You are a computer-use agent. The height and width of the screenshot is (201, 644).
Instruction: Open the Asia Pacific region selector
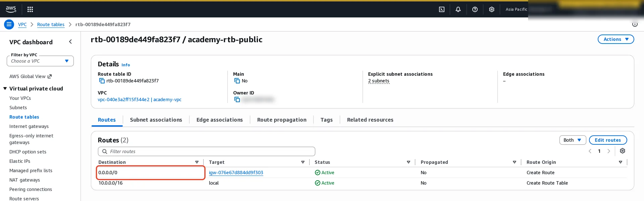(x=516, y=9)
